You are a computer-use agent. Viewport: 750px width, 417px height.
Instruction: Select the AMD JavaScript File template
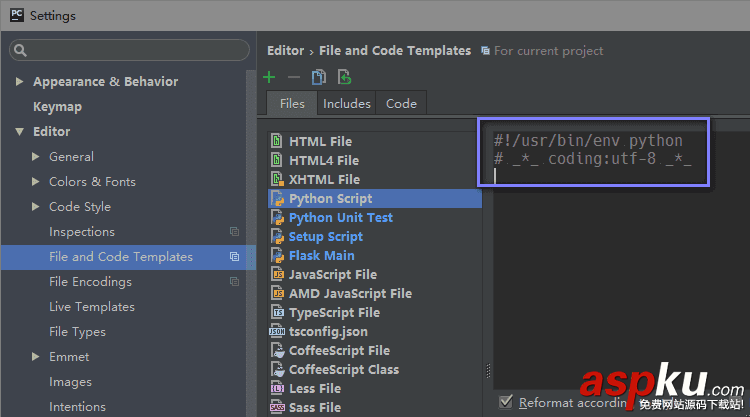coord(351,294)
